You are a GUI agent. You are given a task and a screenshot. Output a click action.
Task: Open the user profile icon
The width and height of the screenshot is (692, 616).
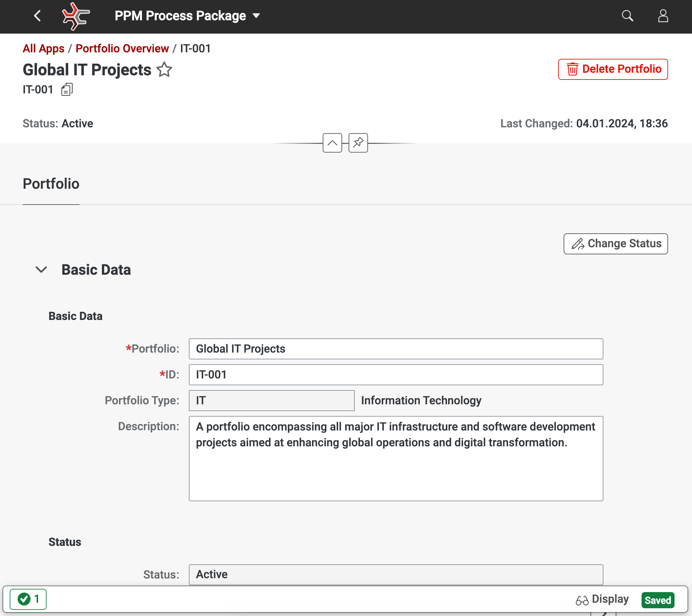[x=663, y=16]
